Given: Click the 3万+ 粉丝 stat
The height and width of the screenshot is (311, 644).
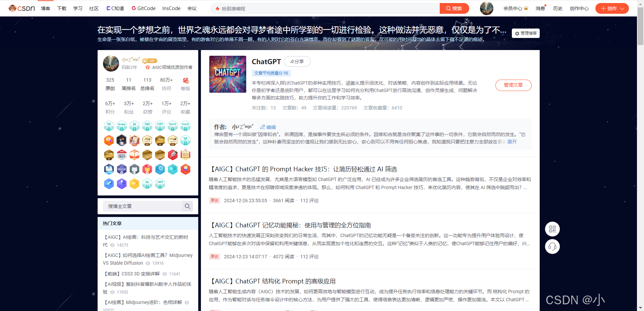Looking at the screenshot, I should tap(129, 107).
